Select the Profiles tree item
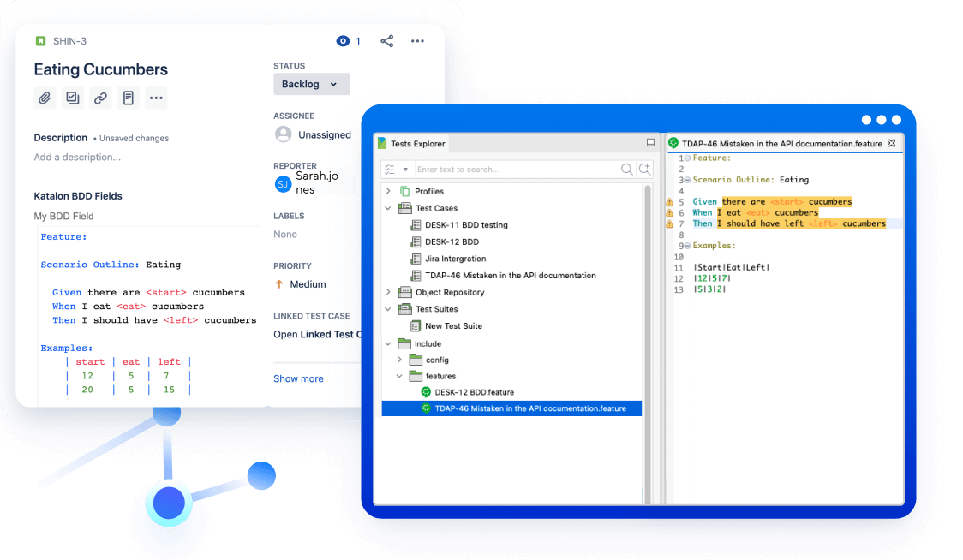The height and width of the screenshot is (560, 963). (428, 192)
